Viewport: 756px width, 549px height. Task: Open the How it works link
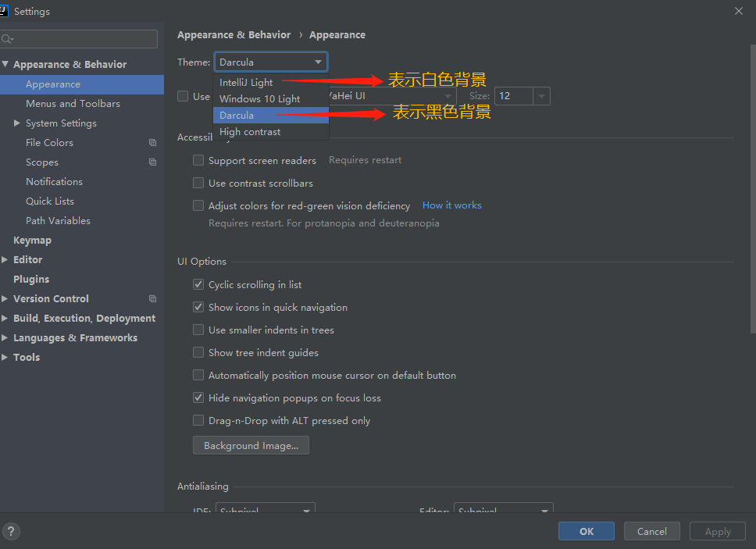[451, 205]
